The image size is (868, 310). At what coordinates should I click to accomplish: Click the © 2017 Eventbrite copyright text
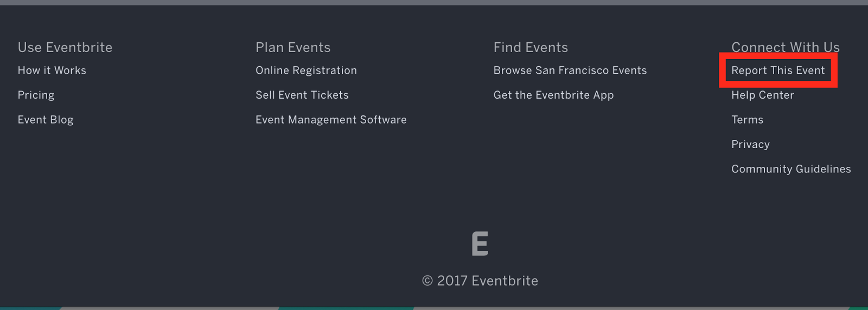480,281
